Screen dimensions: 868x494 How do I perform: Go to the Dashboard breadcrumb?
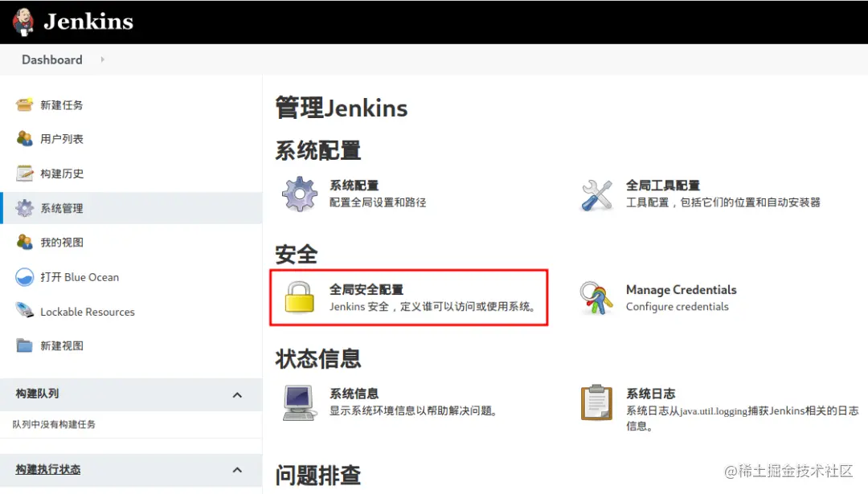[51, 59]
